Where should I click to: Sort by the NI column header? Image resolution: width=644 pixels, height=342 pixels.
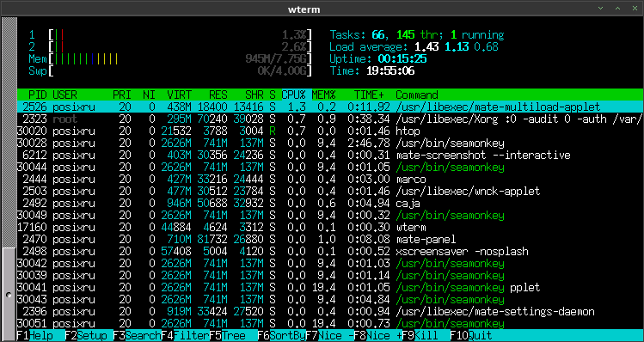(149, 95)
